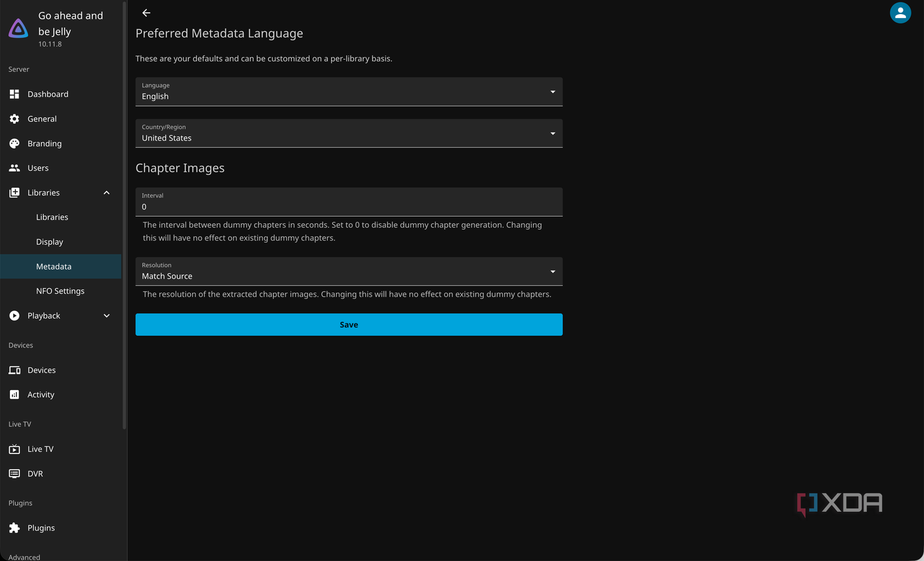This screenshot has width=924, height=561.
Task: Click the Devices icon in sidebar
Action: tap(15, 370)
